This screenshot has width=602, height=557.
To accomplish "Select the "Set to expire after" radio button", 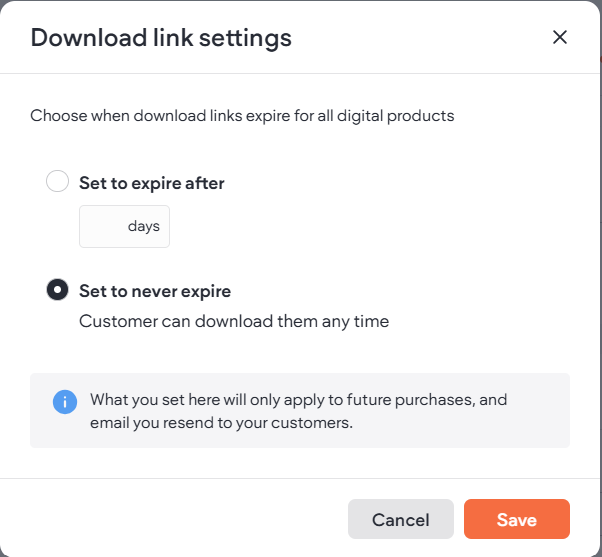I will tap(58, 182).
